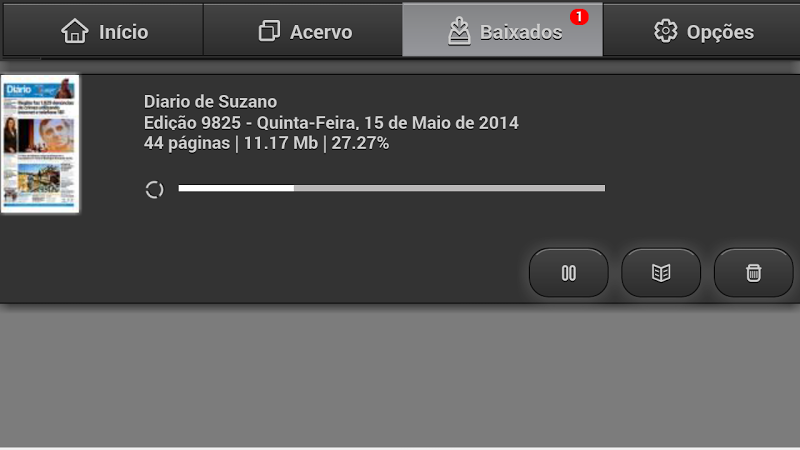Click the gear icon for Opções
800x450 pixels.
[x=665, y=31]
